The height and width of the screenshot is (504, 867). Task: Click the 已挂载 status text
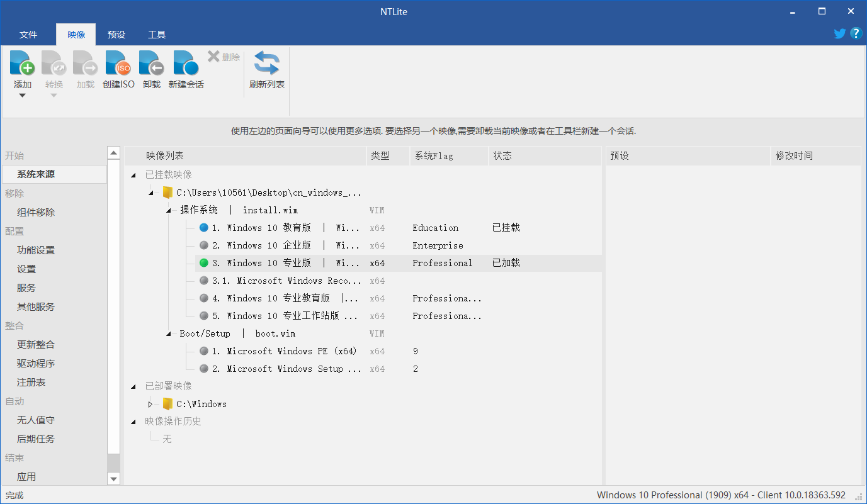[506, 228]
